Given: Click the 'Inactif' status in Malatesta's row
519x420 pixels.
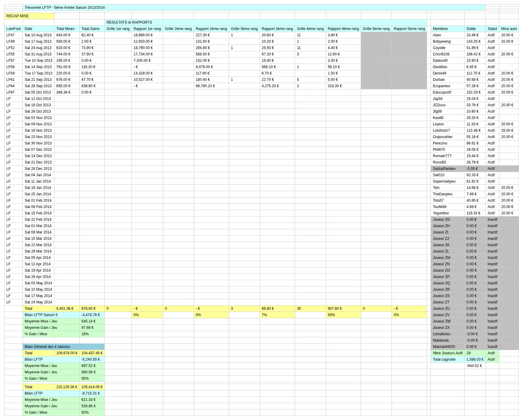Looking at the screenshot, I should tap(492, 340).
